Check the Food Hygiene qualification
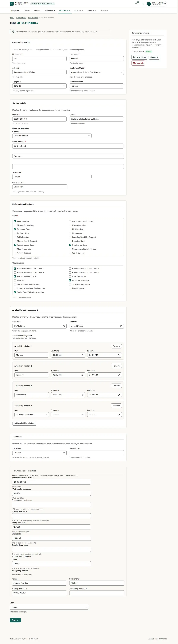This screenshot has width=178, height=644. click(70, 288)
